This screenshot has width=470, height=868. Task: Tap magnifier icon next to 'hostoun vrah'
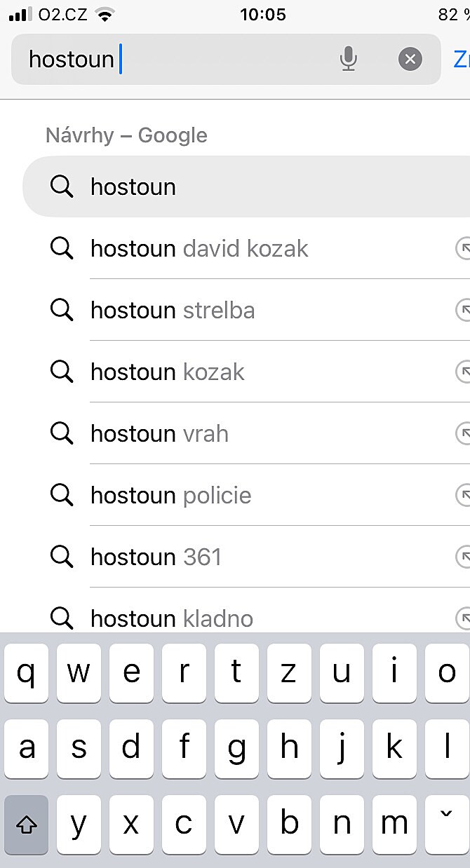tap(62, 434)
